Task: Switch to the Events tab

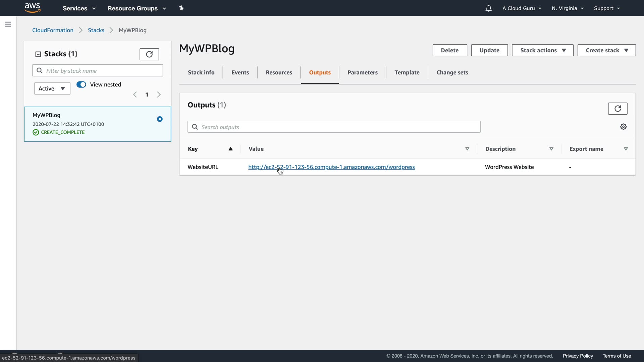Action: (240, 72)
